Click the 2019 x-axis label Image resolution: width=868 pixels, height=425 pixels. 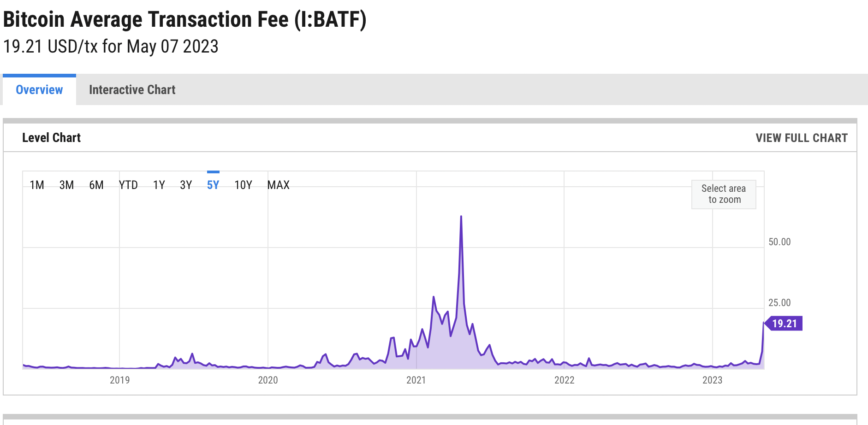pos(119,380)
